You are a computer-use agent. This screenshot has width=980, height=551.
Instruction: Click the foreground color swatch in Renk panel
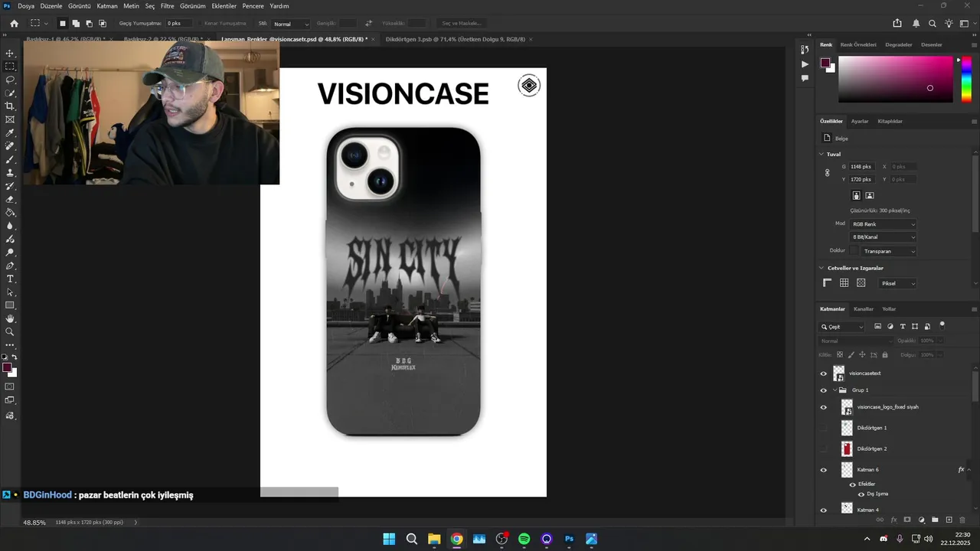(x=825, y=62)
